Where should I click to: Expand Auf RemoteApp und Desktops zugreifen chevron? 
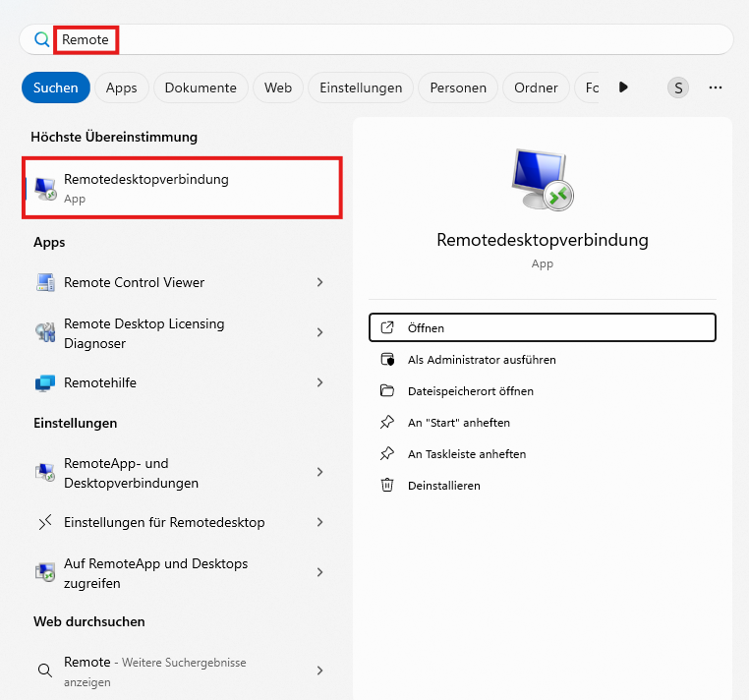pyautogui.click(x=319, y=572)
